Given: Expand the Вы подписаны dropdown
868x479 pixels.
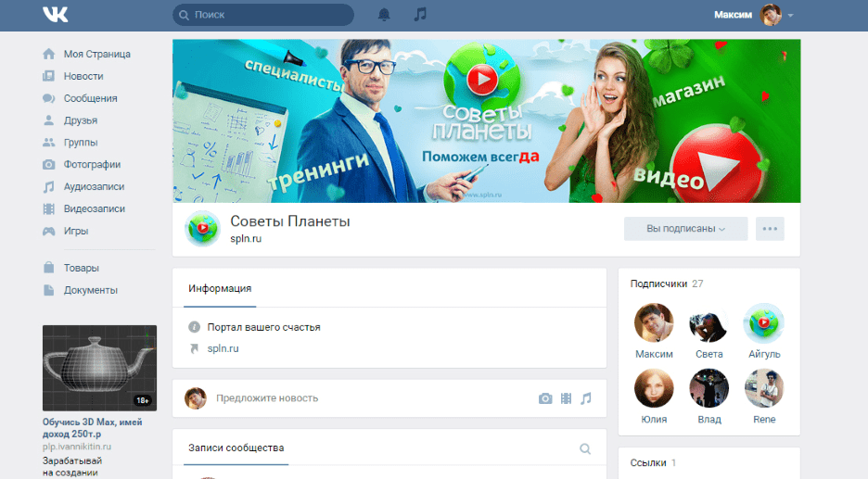Looking at the screenshot, I should click(x=686, y=229).
